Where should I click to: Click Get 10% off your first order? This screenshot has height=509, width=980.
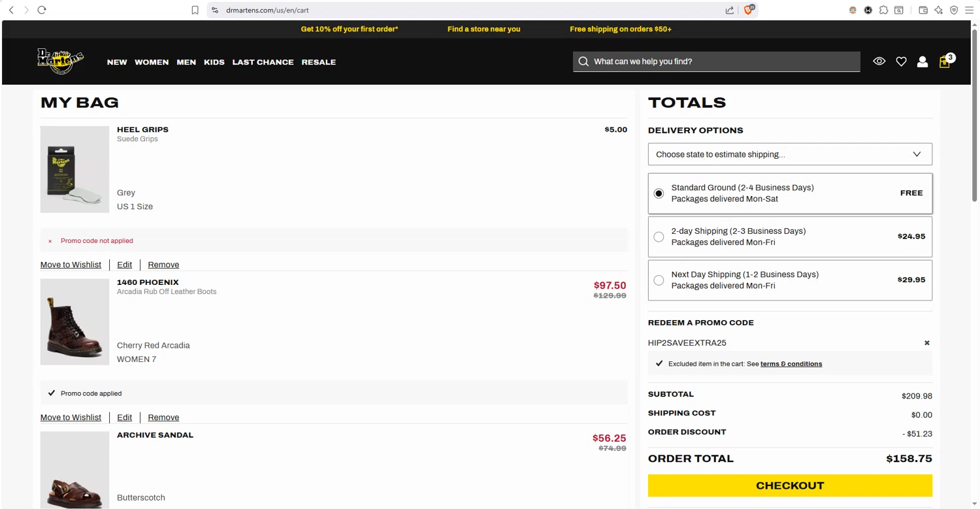click(x=350, y=29)
